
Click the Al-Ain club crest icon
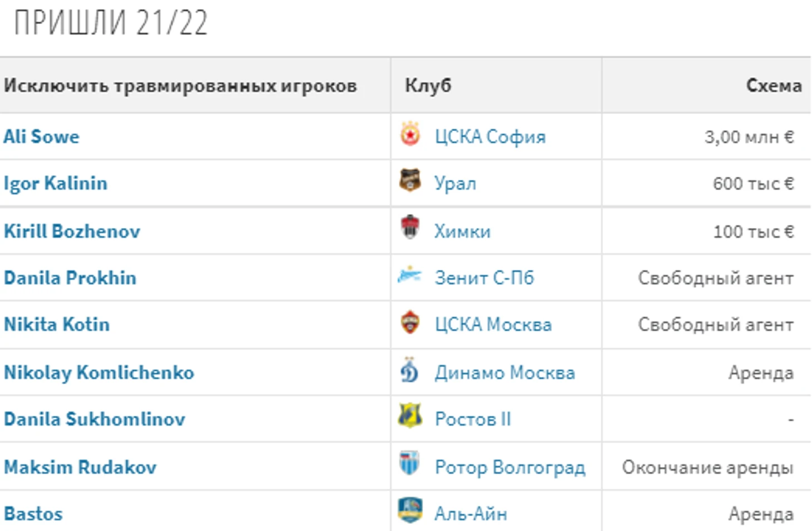pos(410,510)
